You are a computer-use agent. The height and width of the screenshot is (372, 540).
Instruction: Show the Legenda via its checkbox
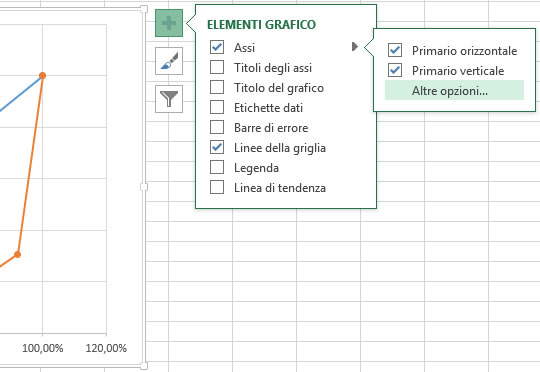pos(217,167)
